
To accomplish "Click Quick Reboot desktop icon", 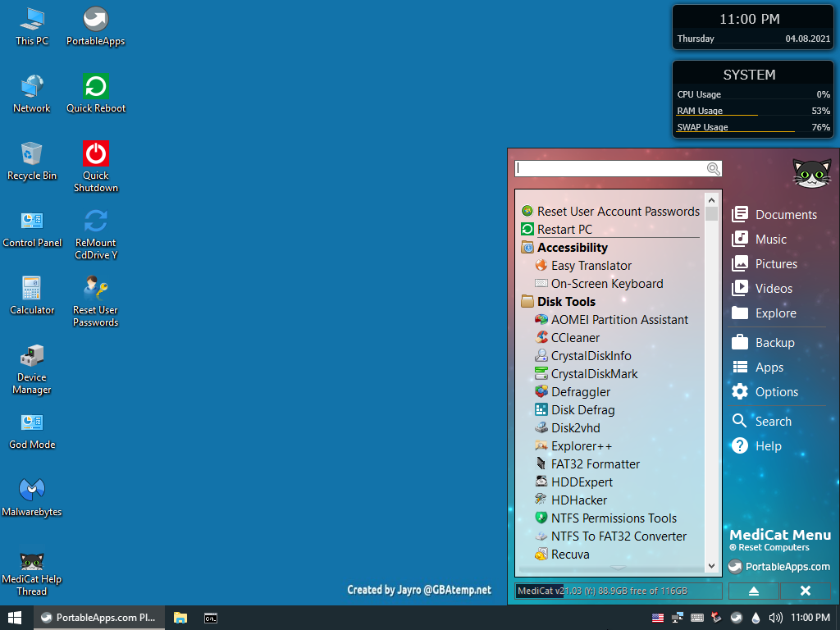I will (95, 94).
